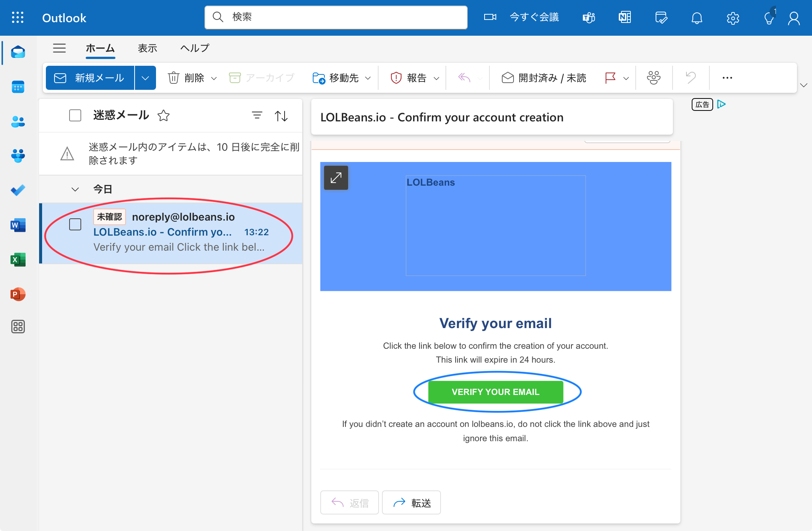
Task: Expand the ribbon chevron at right edge
Action: (x=804, y=85)
